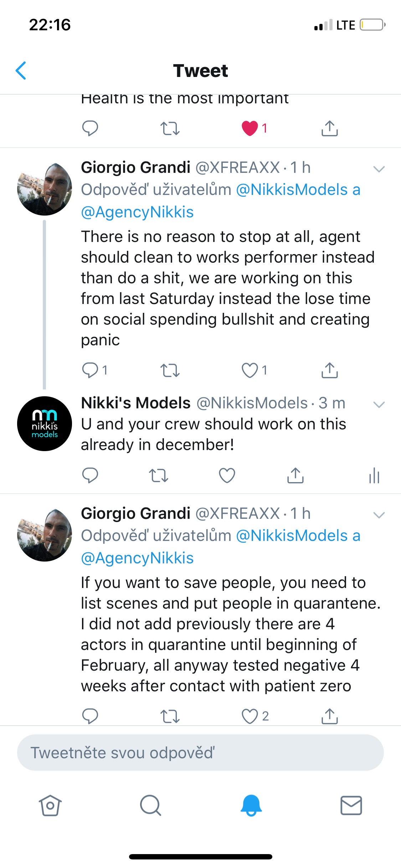
Task: Go back using the blue arrow
Action: [x=21, y=71]
